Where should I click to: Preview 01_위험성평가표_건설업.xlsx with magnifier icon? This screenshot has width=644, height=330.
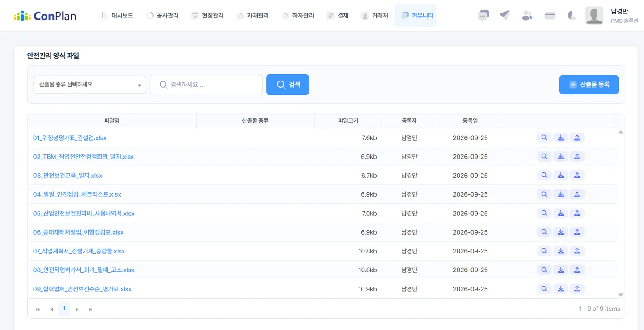544,138
